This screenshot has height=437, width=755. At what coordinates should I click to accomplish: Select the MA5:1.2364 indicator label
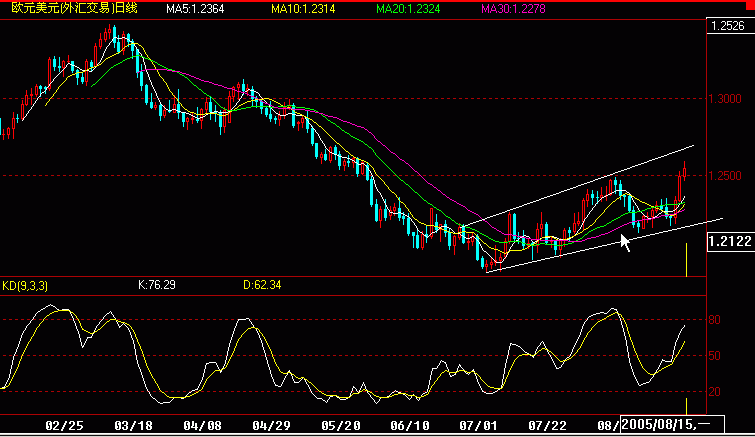point(195,9)
